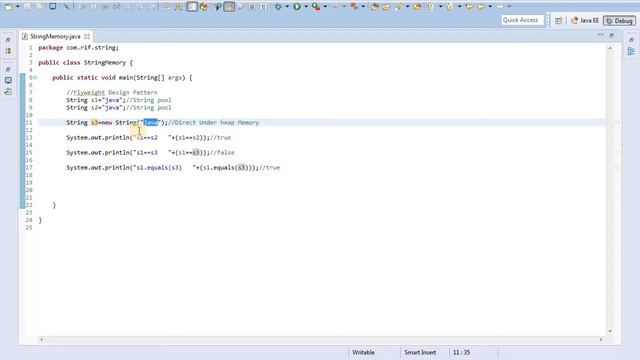Click the colorful palette icon in toolbar
Image resolution: width=640 pixels, height=360 pixels.
[x=204, y=7]
